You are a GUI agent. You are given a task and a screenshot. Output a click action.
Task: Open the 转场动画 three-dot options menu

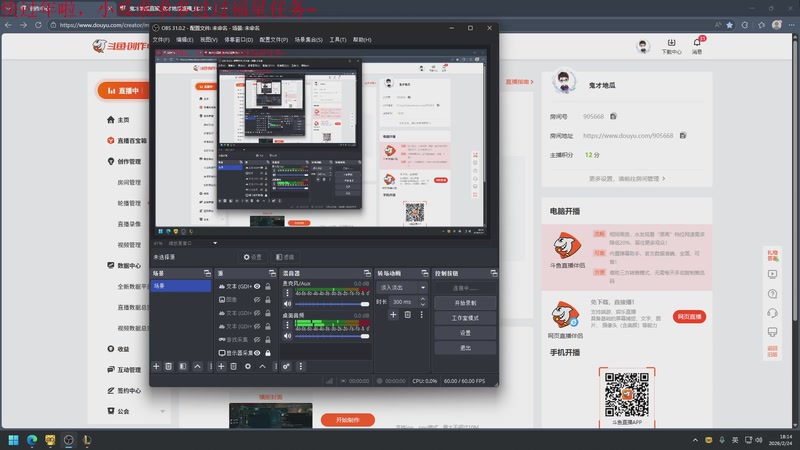[421, 315]
